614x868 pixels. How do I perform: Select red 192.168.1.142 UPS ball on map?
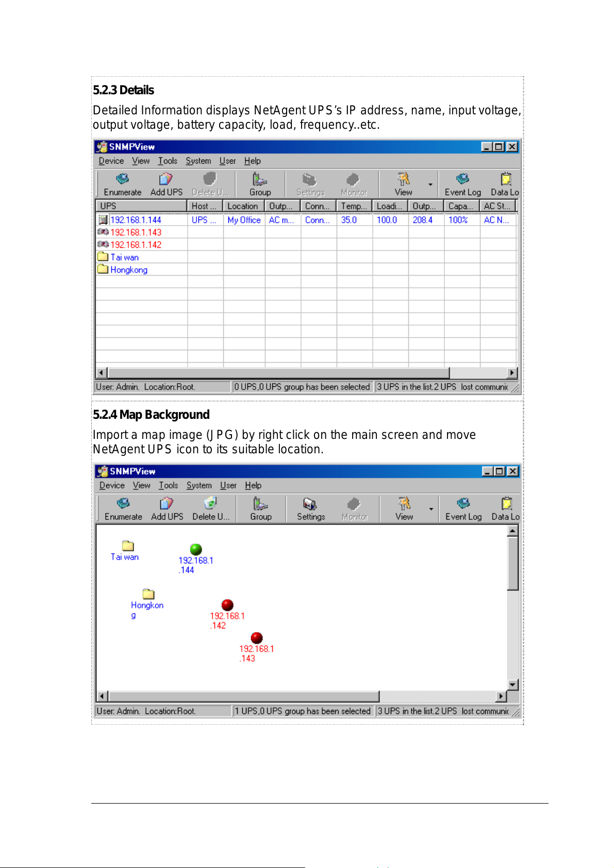pos(227,605)
